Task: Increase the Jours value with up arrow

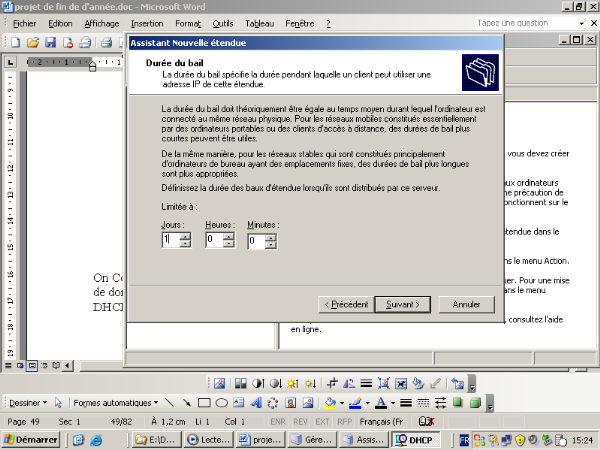Action: click(x=185, y=236)
